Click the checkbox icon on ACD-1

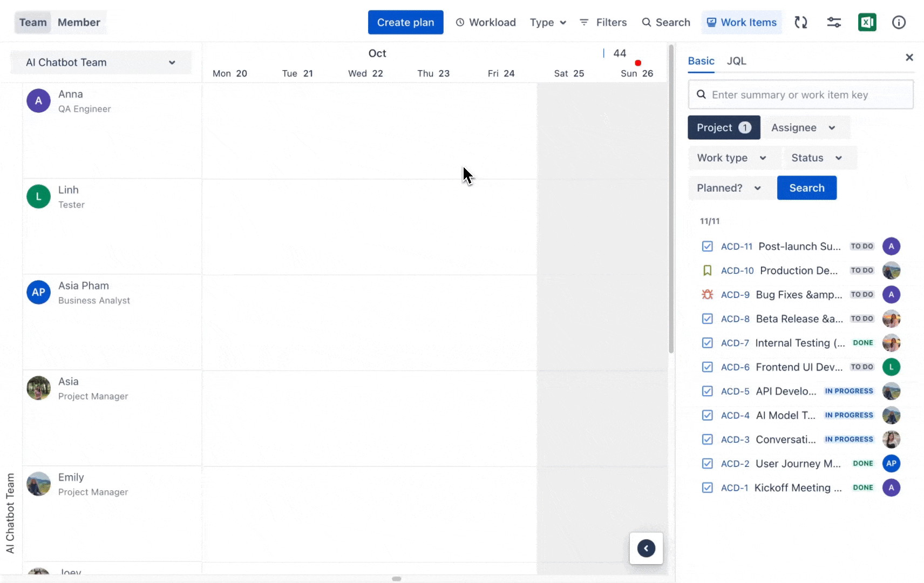click(x=708, y=487)
